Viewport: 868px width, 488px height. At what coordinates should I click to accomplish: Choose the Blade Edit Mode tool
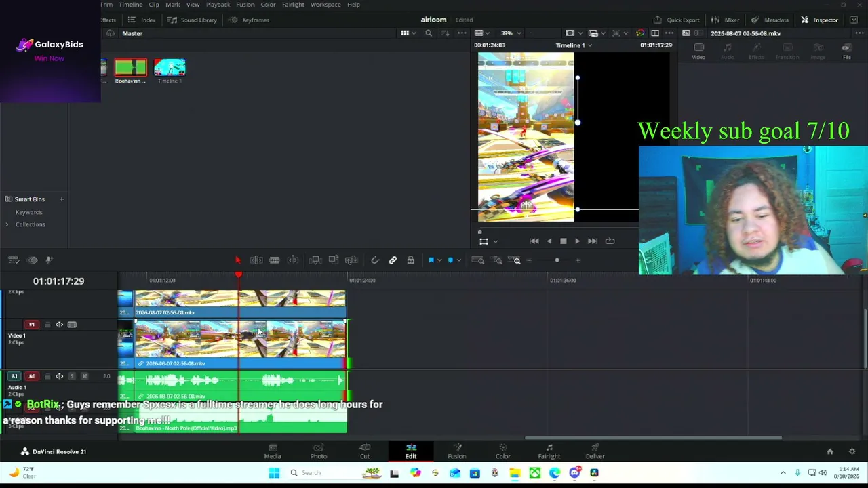click(275, 260)
